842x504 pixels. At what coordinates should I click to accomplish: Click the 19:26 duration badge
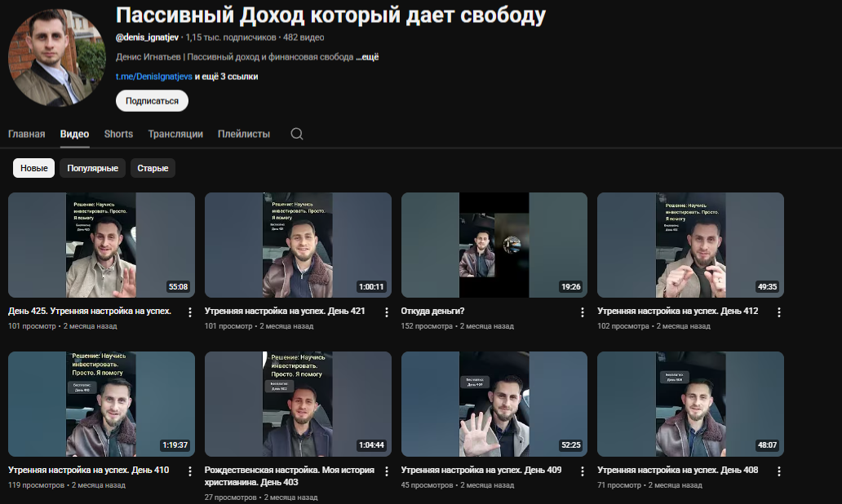571,286
